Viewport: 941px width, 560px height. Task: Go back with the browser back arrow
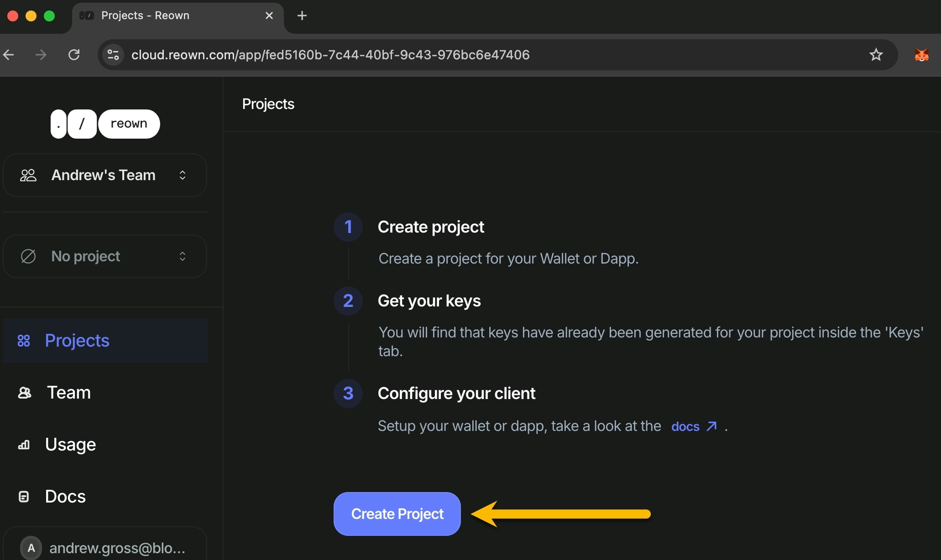point(9,55)
